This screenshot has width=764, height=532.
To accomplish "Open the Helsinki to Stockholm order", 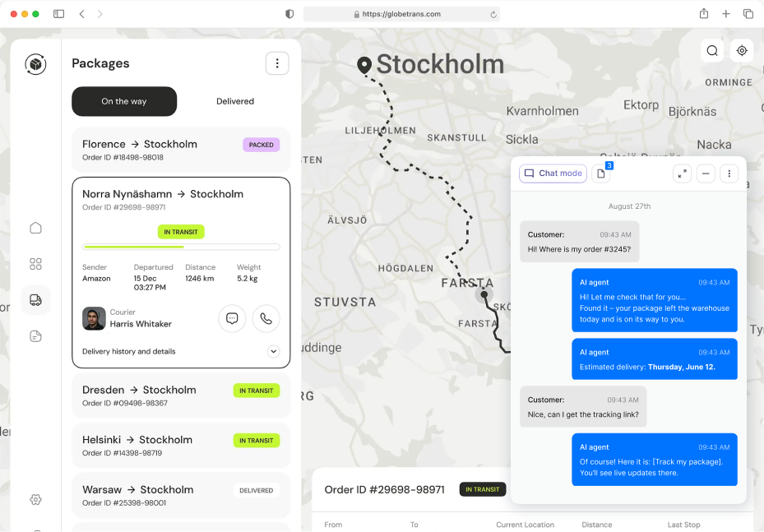I will click(x=181, y=445).
